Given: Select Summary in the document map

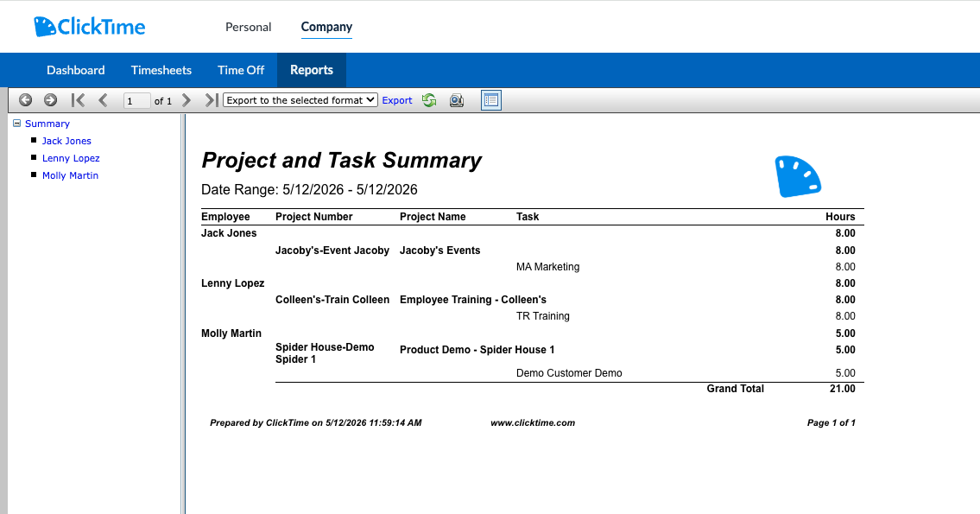Looking at the screenshot, I should (47, 124).
